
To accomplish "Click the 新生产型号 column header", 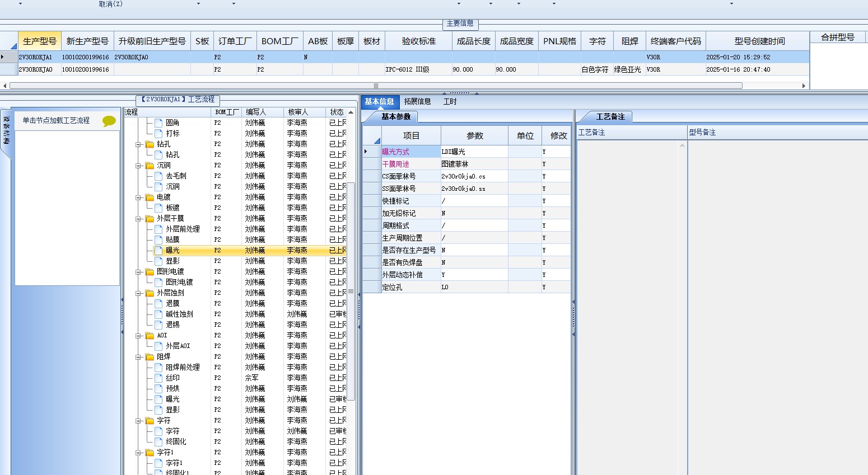I will click(87, 41).
